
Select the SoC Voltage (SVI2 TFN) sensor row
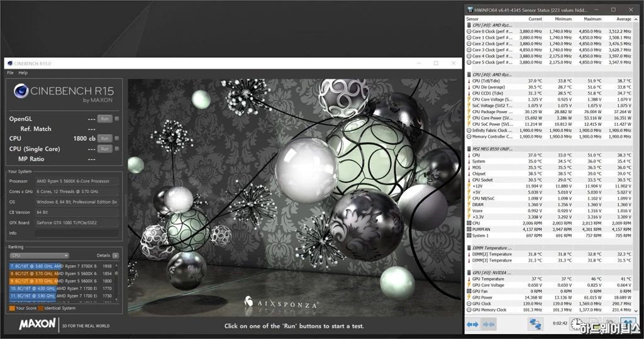(549, 106)
